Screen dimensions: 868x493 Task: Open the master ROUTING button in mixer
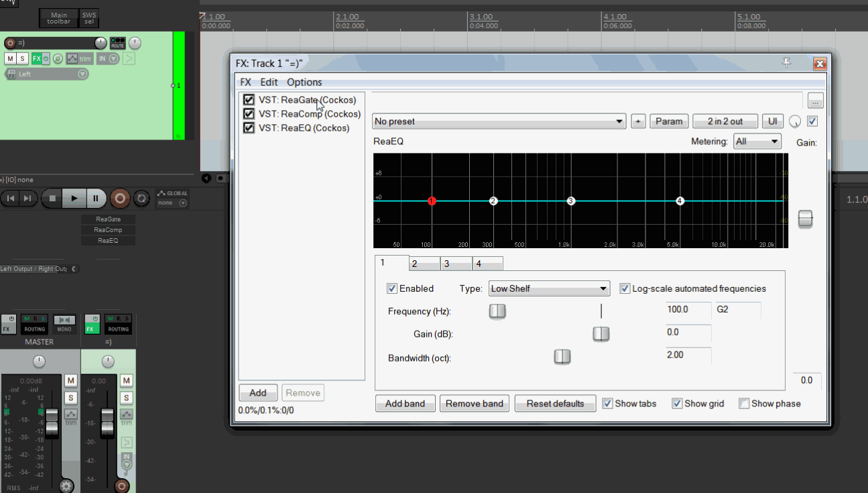tap(34, 325)
